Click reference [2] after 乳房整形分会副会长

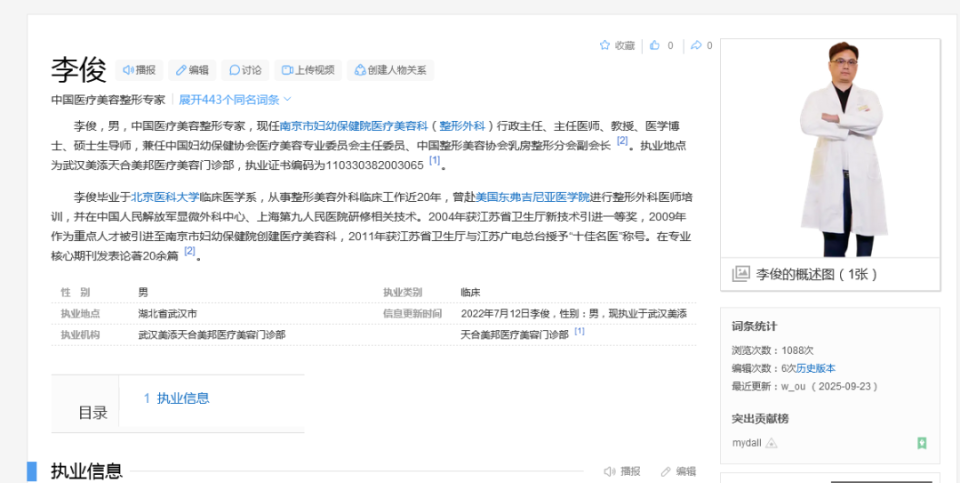(x=623, y=141)
